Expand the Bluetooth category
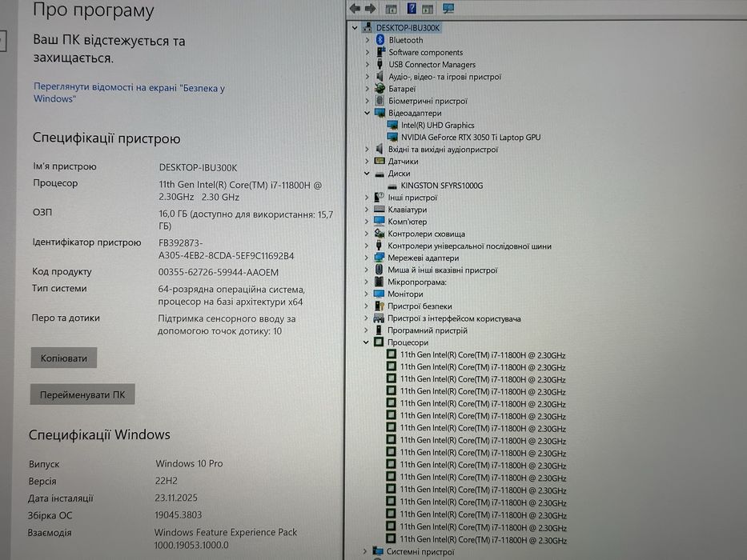747x560 pixels. [367, 40]
